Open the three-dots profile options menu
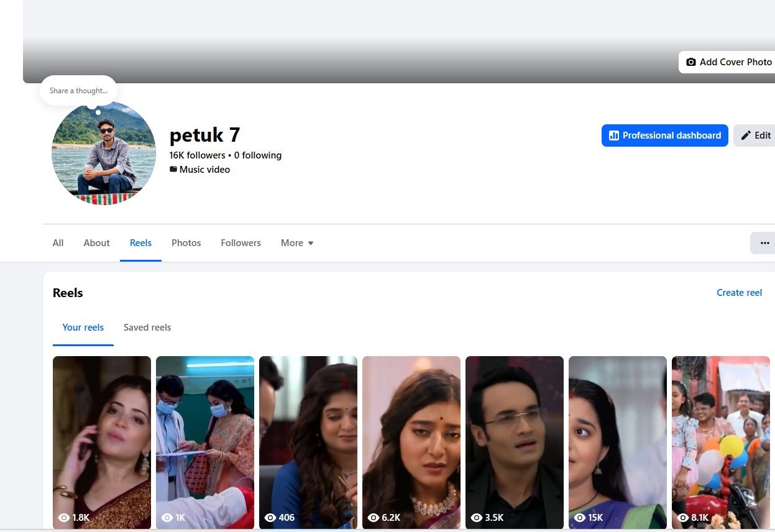 point(764,243)
